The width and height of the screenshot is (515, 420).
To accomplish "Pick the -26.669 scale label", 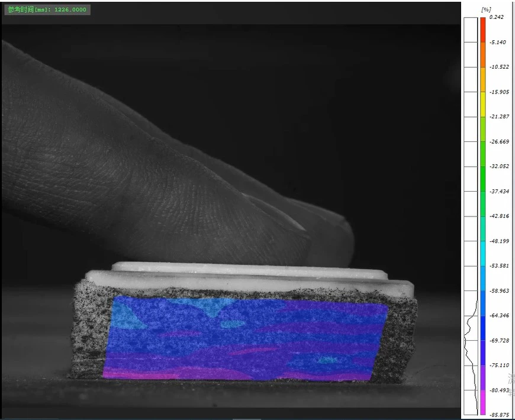I will (499, 142).
